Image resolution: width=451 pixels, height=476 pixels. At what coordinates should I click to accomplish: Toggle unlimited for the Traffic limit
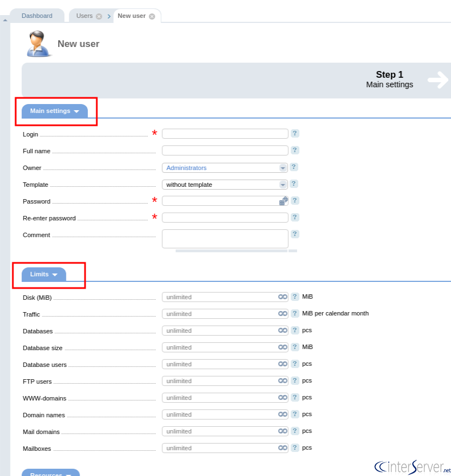click(x=283, y=314)
